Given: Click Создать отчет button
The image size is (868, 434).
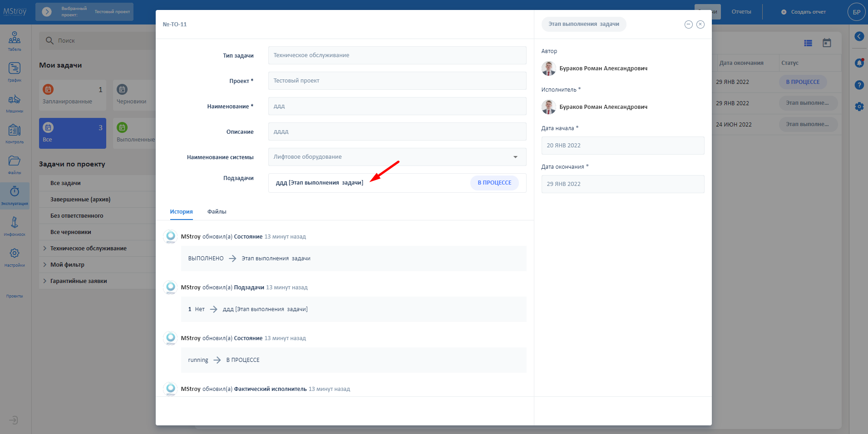Looking at the screenshot, I should pyautogui.click(x=804, y=12).
